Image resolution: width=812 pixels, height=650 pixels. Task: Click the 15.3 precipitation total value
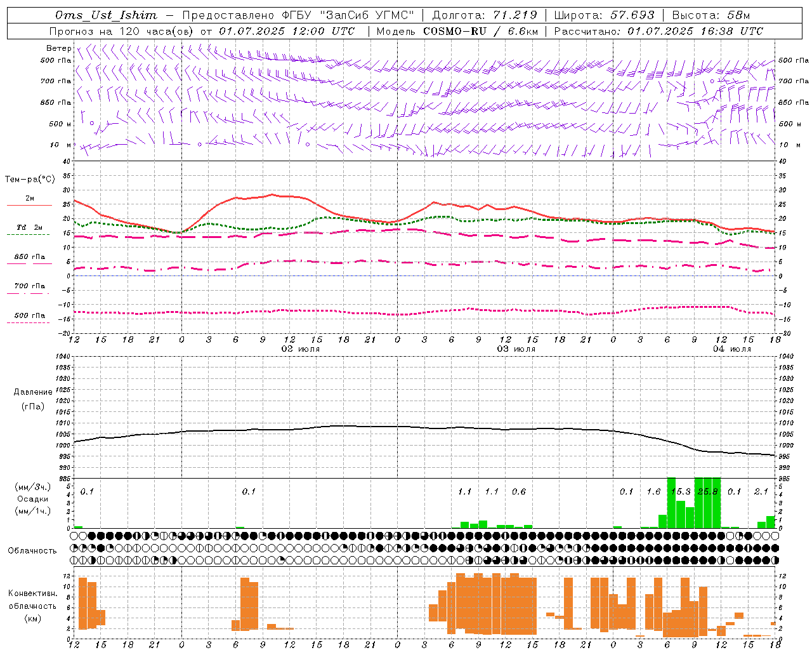[681, 491]
